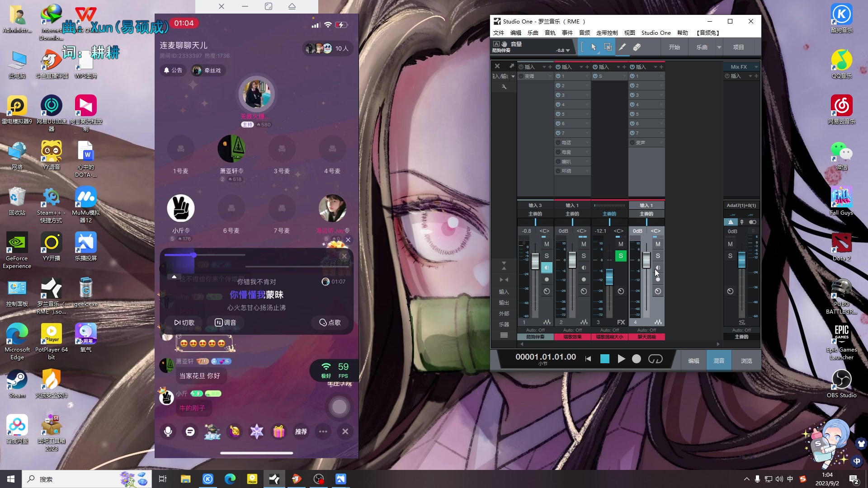Mute the main output channel
The width and height of the screenshot is (868, 488).
[730, 244]
